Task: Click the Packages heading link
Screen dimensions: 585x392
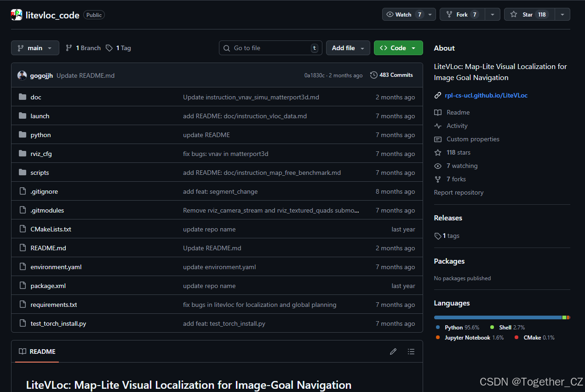Action: [449, 261]
